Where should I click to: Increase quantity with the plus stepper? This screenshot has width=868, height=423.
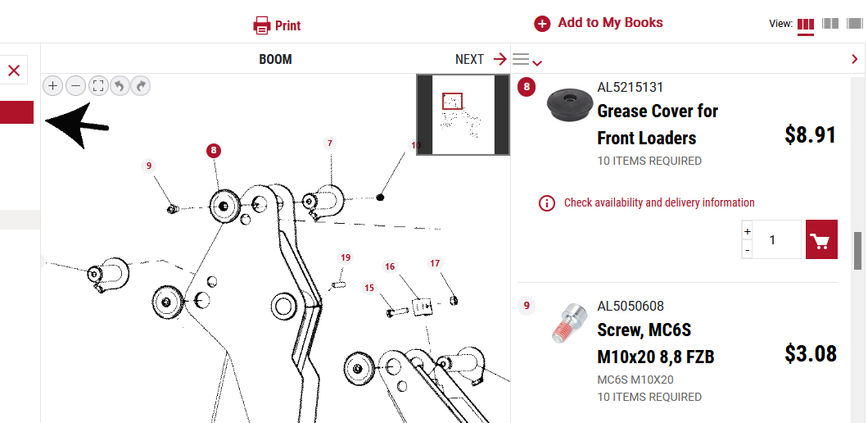click(x=748, y=230)
